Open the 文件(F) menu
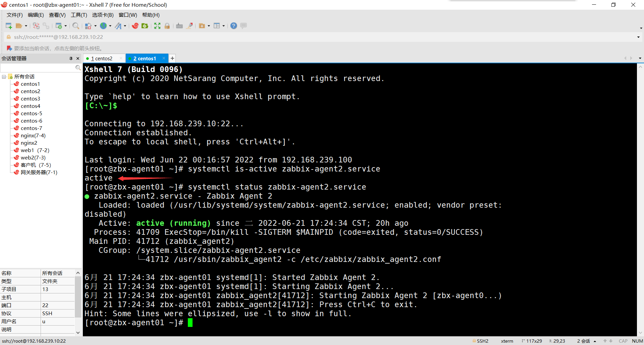 coord(14,15)
